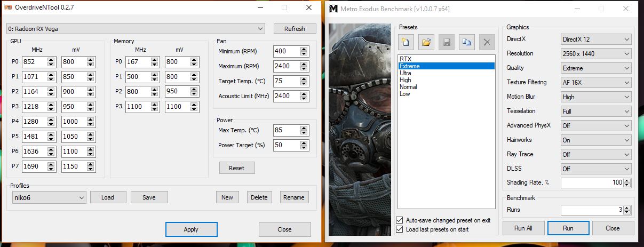Click the Run All benchmark button
Image resolution: width=644 pixels, height=247 pixels.
click(x=522, y=228)
